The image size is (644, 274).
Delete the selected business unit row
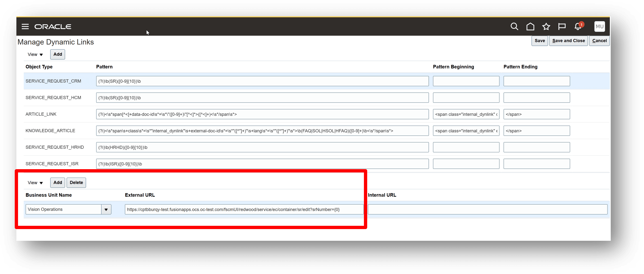(76, 183)
